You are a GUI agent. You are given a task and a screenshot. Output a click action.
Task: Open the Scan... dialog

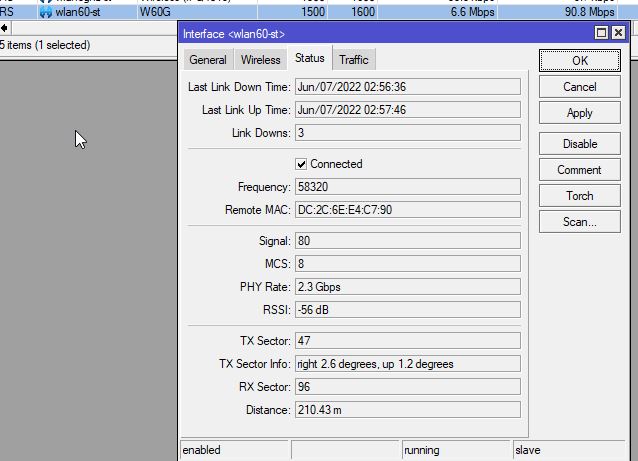580,222
